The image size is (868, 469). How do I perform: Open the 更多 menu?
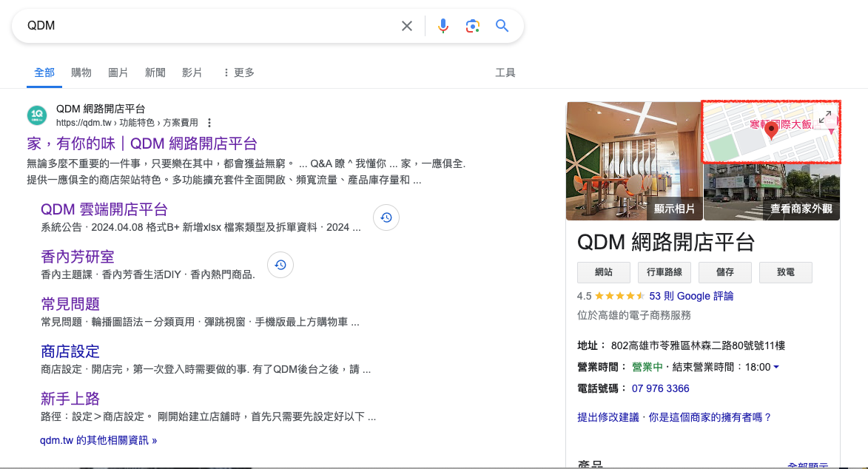point(238,72)
